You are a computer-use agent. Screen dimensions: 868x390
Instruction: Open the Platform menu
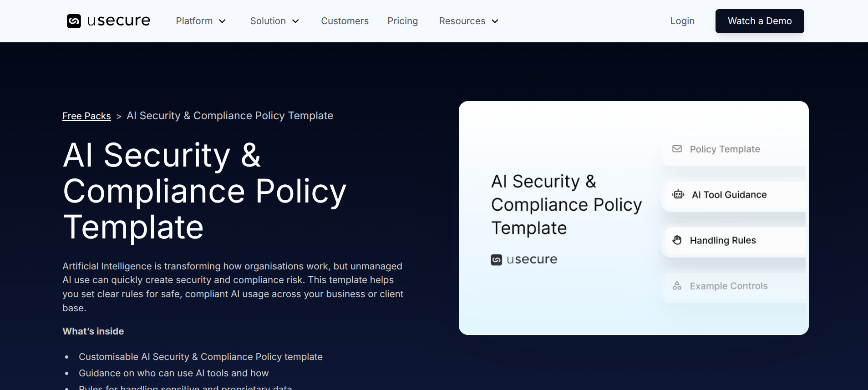194,21
